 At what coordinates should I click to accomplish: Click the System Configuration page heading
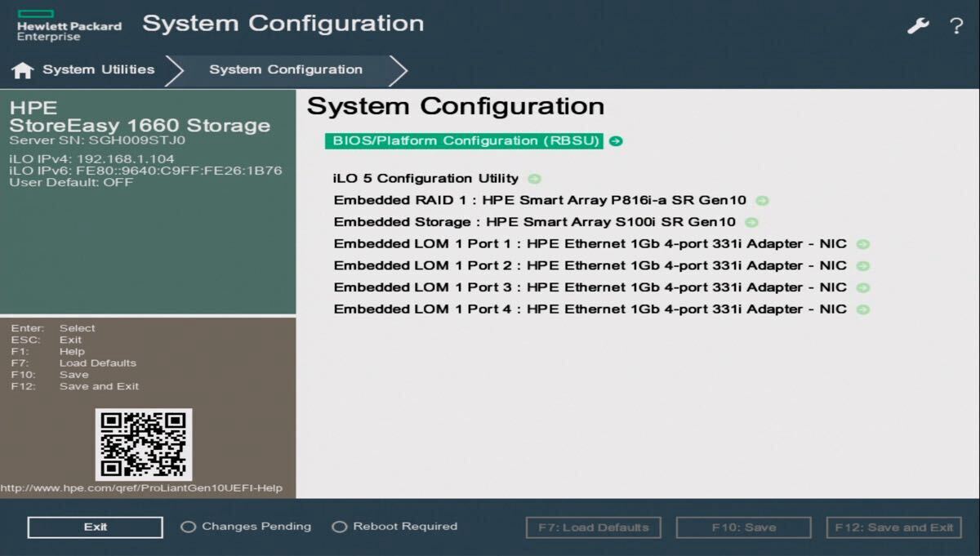pos(456,107)
